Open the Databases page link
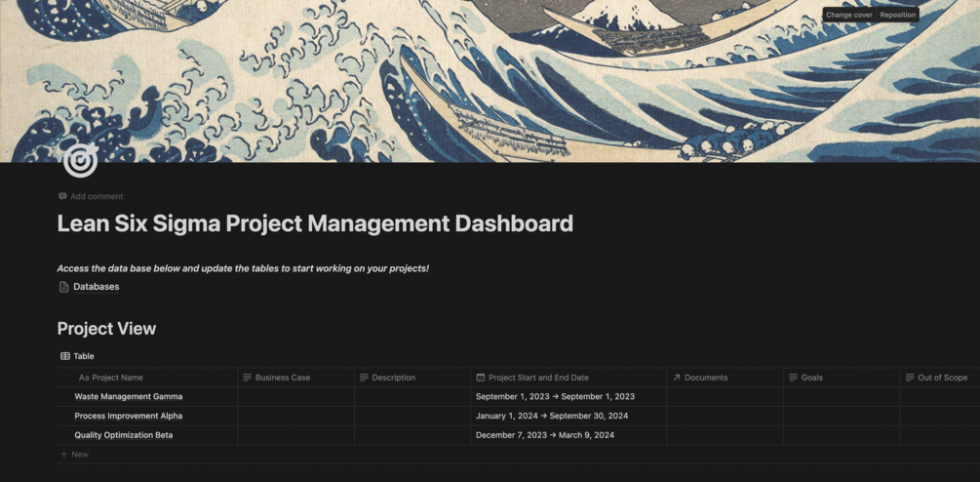The width and height of the screenshot is (980, 482). tap(97, 287)
